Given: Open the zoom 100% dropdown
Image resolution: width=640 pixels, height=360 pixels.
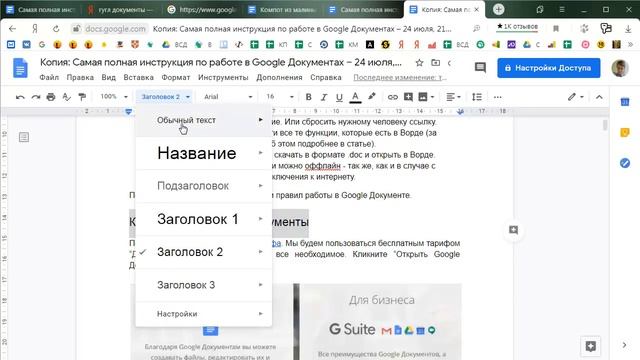Looking at the screenshot, I should (114, 97).
